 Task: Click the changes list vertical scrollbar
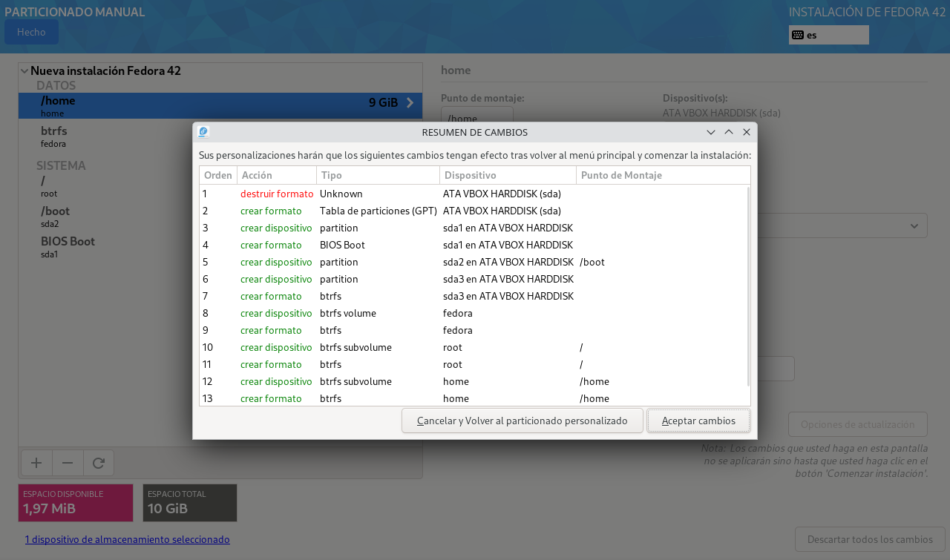(x=747, y=286)
